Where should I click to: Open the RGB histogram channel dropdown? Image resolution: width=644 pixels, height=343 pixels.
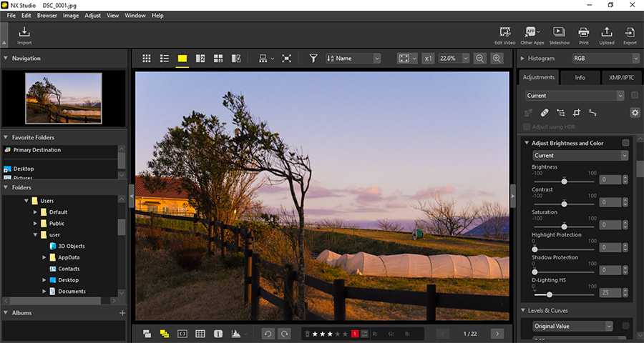[606, 59]
